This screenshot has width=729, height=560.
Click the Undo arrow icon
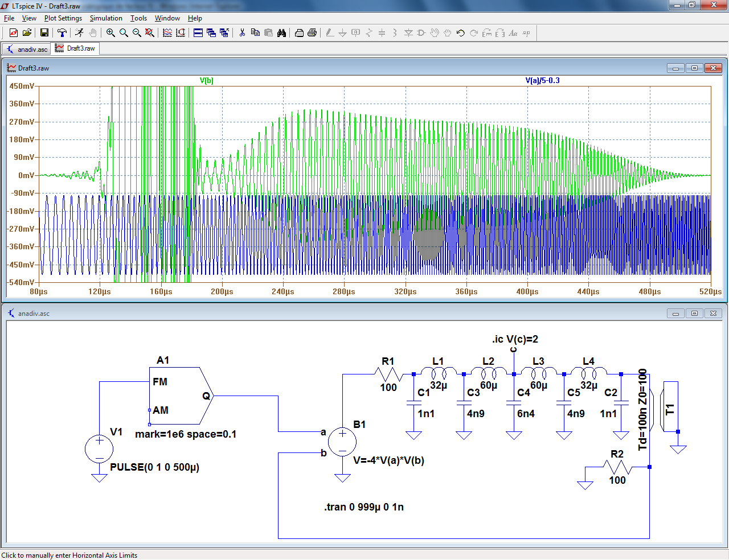click(461, 33)
